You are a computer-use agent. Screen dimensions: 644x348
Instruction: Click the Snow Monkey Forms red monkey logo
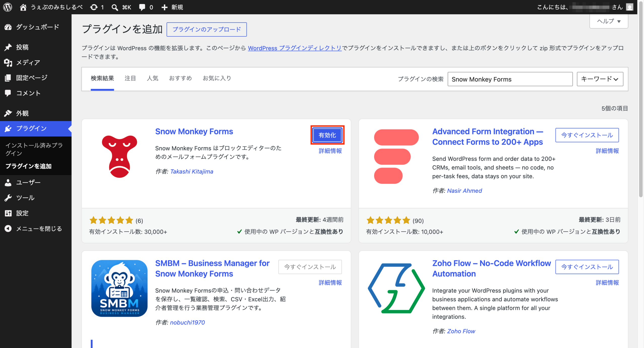119,156
